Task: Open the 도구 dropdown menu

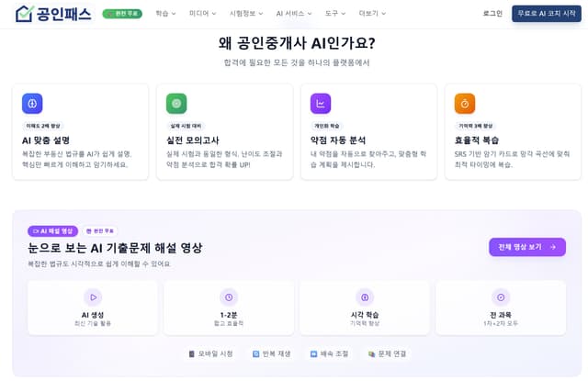Action: [x=334, y=14]
